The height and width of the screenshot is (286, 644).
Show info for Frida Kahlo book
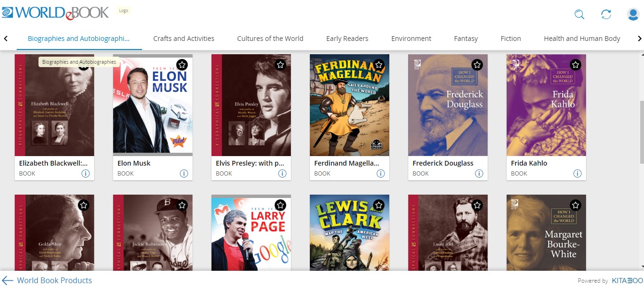click(577, 173)
